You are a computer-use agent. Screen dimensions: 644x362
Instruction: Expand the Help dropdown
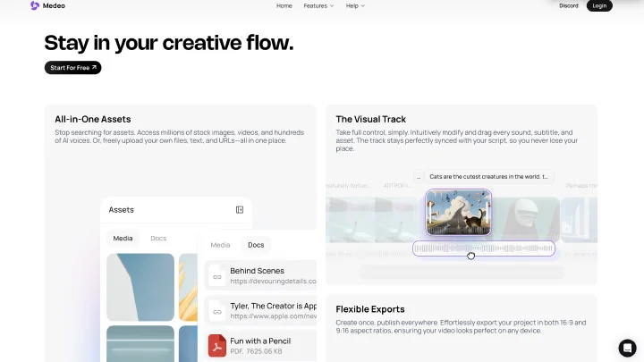[355, 5]
